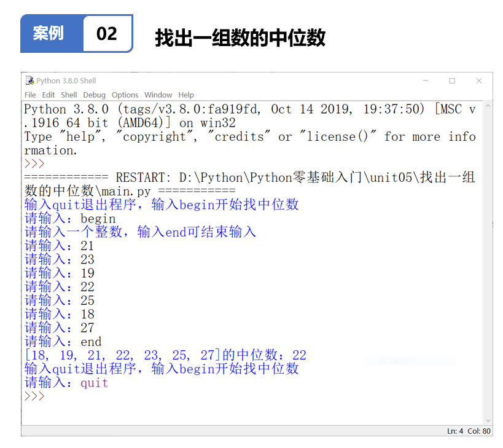
Task: Click the 'Ln: 4' status bar entry
Action: [455, 431]
